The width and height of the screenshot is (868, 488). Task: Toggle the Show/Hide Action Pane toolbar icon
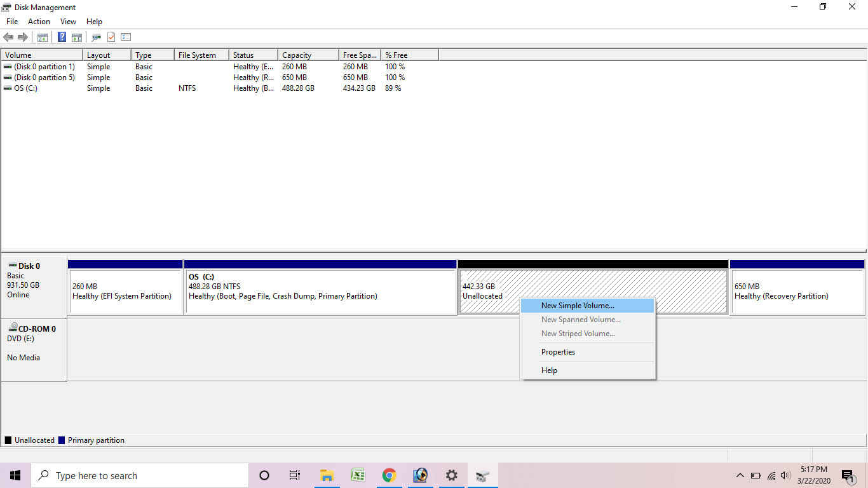tap(77, 37)
